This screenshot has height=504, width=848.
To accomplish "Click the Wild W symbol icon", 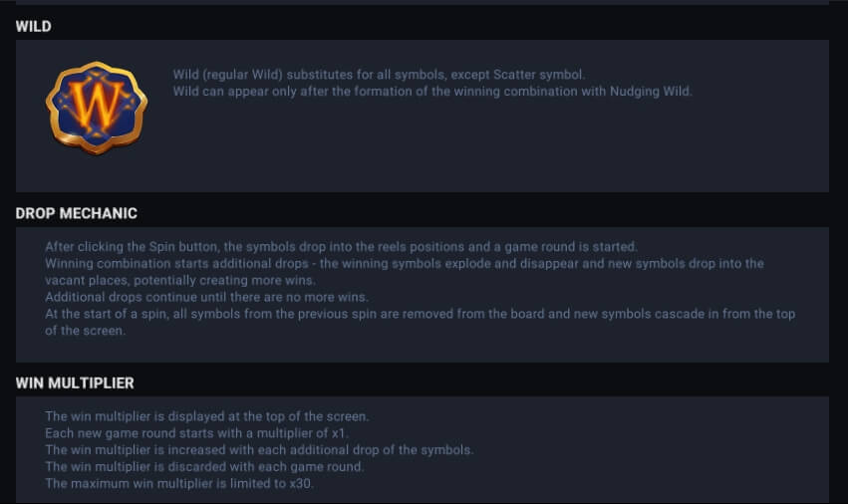I will click(x=97, y=108).
